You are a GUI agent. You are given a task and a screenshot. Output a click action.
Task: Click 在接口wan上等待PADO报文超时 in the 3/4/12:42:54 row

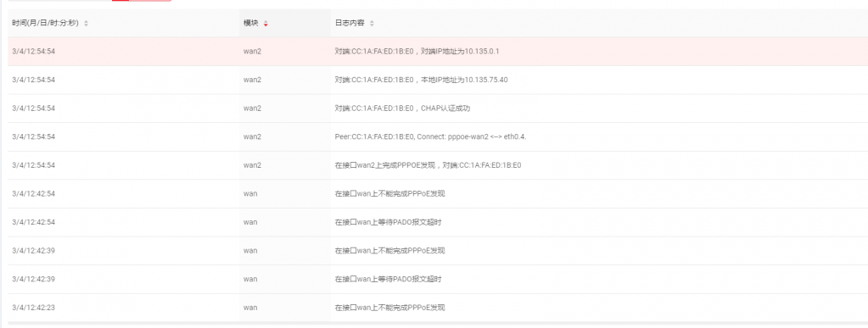[388, 222]
